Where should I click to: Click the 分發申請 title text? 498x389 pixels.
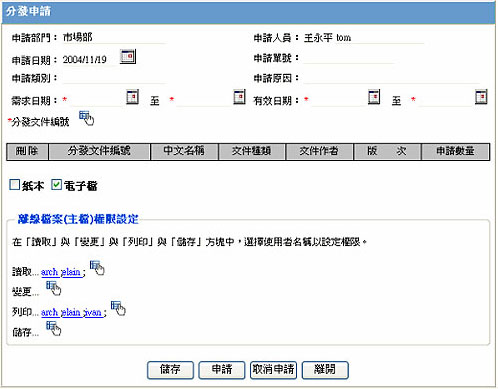point(28,12)
